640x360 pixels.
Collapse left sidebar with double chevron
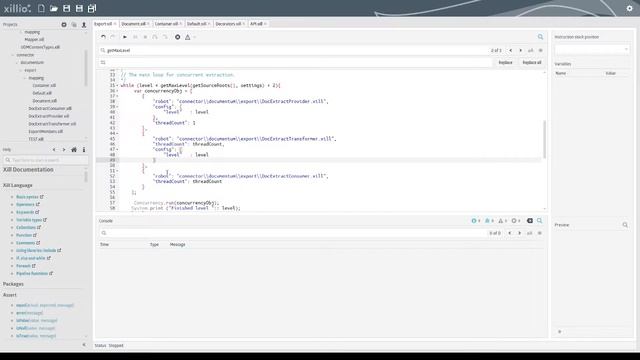coord(84,345)
